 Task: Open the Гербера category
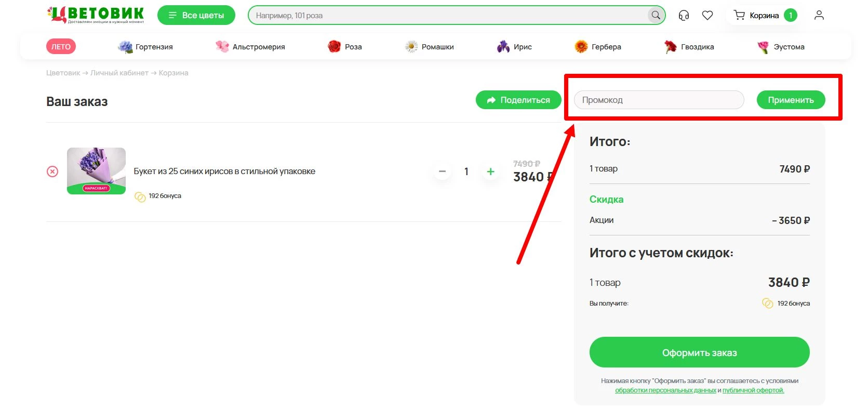[598, 47]
